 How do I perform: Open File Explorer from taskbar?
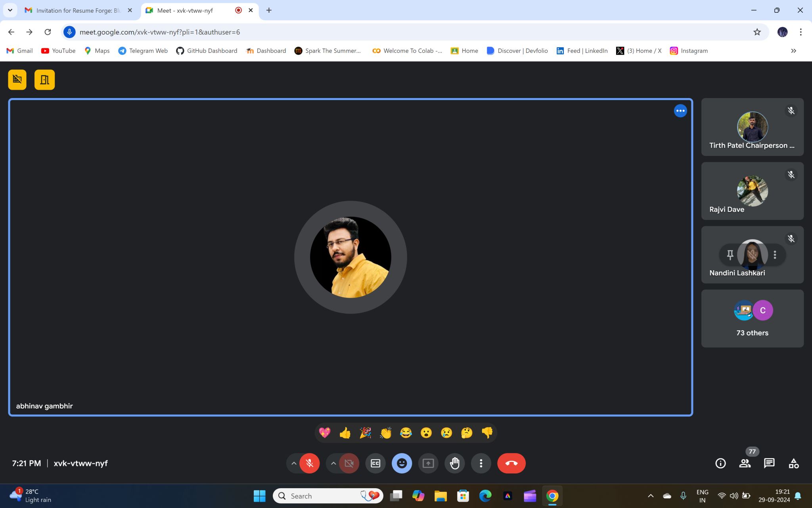[x=440, y=496]
